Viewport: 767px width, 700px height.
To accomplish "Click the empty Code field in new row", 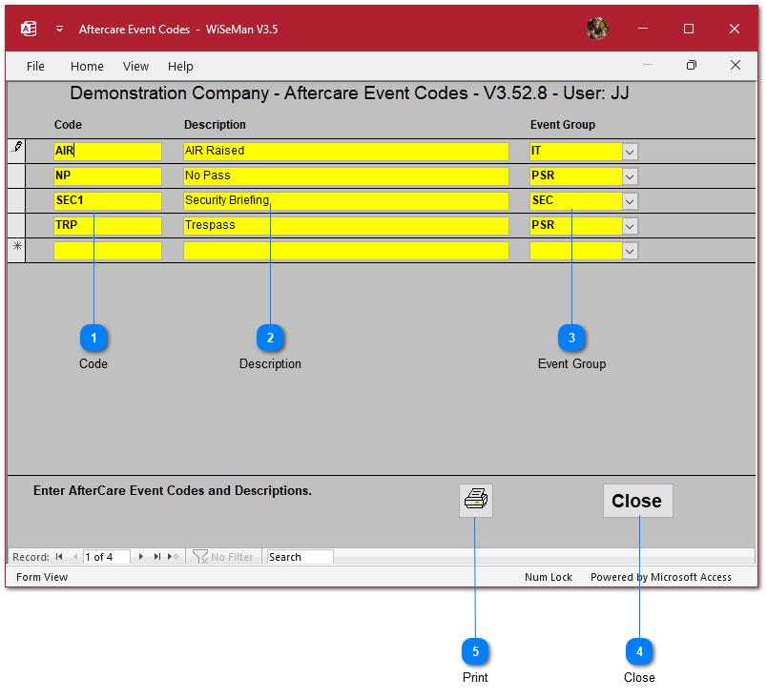I will (x=108, y=251).
